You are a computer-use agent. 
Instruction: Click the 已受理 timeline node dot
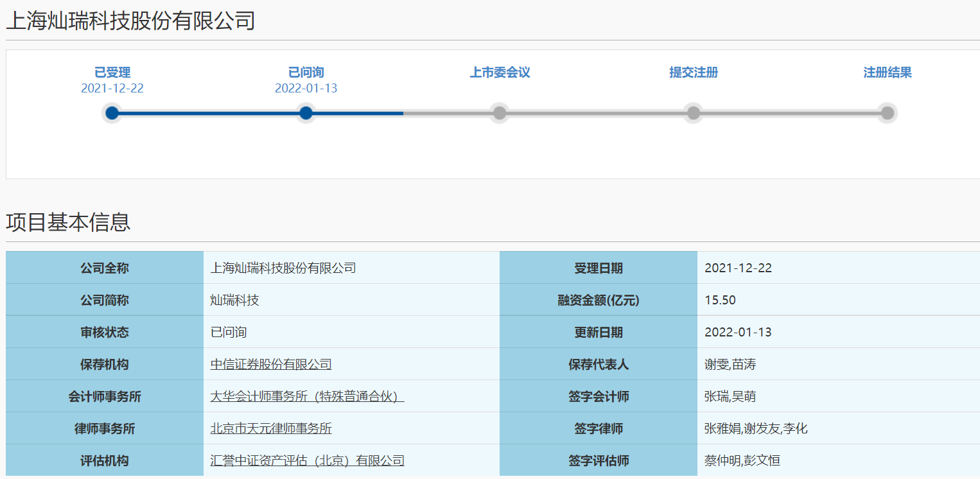coord(112,114)
